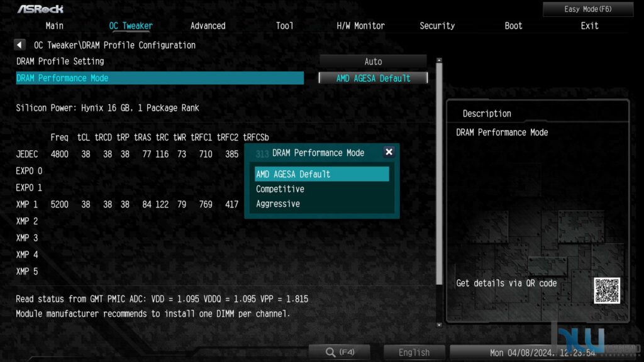644x362 pixels.
Task: Select AMD AGESA Default in popup list
Action: [321, 174]
